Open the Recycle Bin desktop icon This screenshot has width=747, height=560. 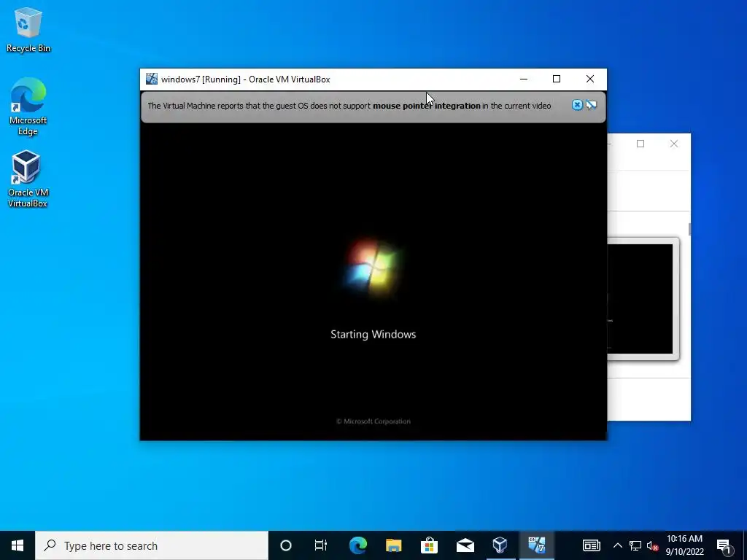point(28,29)
